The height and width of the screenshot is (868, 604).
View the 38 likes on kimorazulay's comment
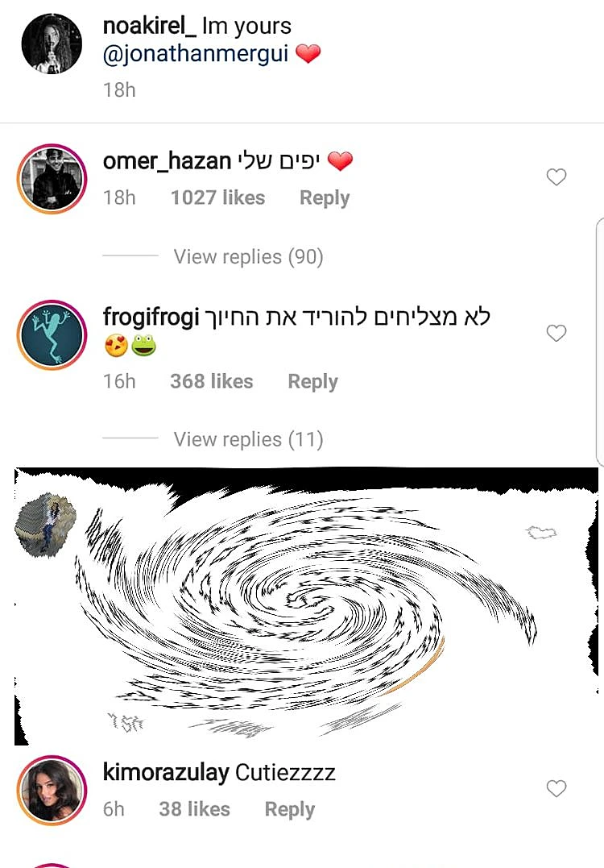pyautogui.click(x=195, y=809)
